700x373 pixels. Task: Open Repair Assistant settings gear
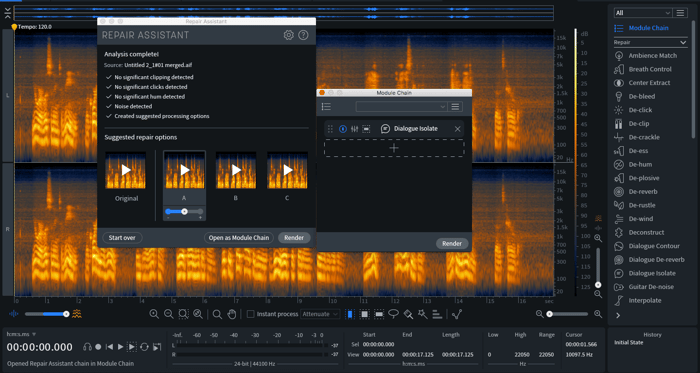288,35
